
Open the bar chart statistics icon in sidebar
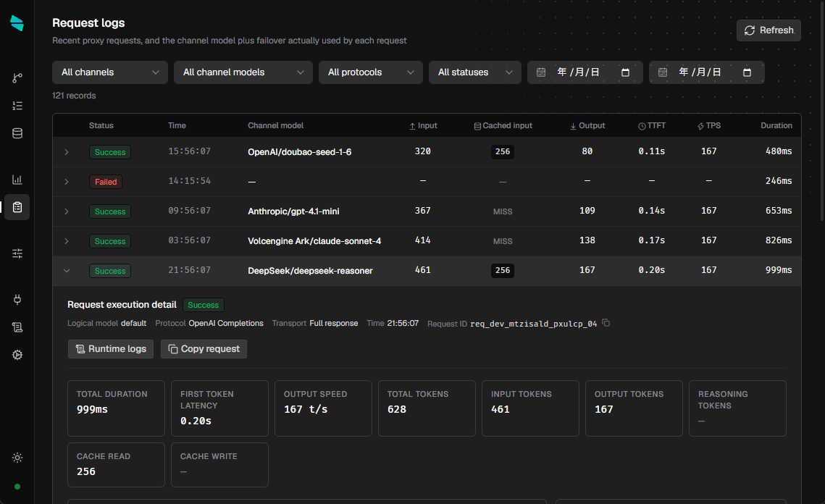coord(17,180)
